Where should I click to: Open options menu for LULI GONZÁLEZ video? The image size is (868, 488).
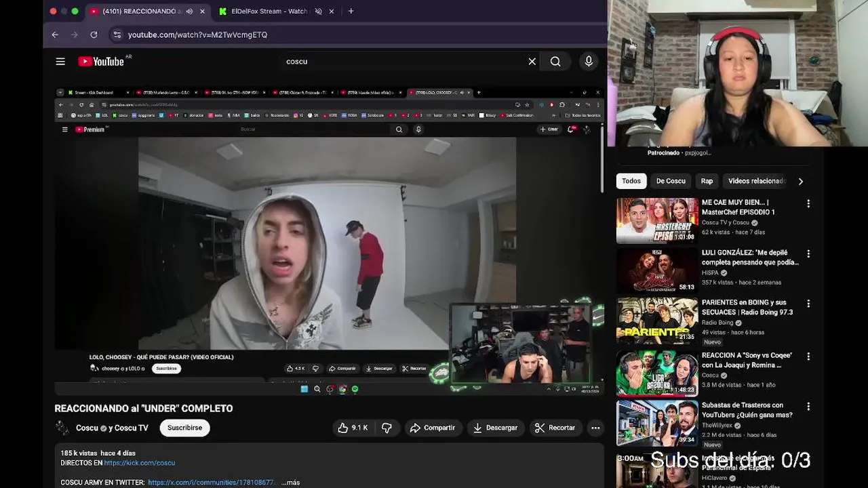point(808,253)
